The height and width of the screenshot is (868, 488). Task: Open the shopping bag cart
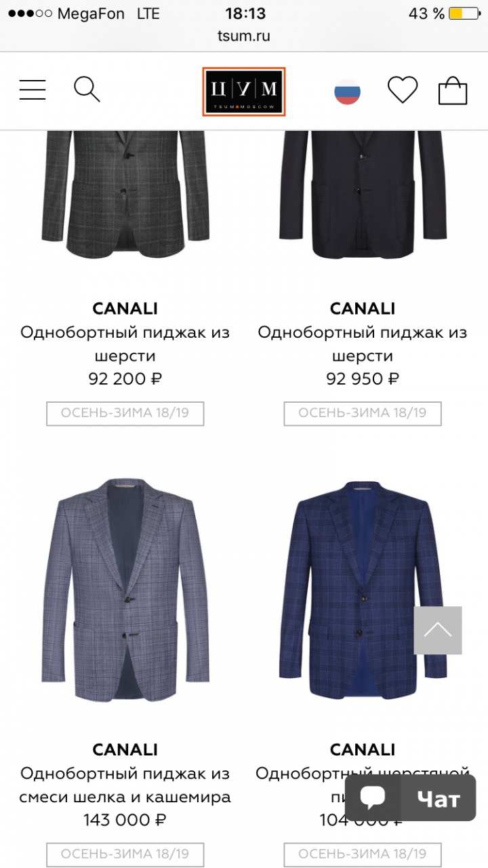453,90
